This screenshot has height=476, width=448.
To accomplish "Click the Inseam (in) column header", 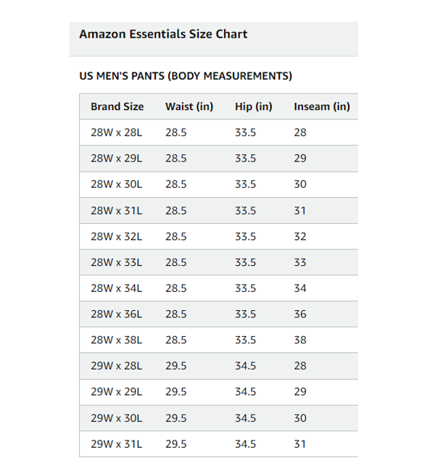I will [x=322, y=107].
